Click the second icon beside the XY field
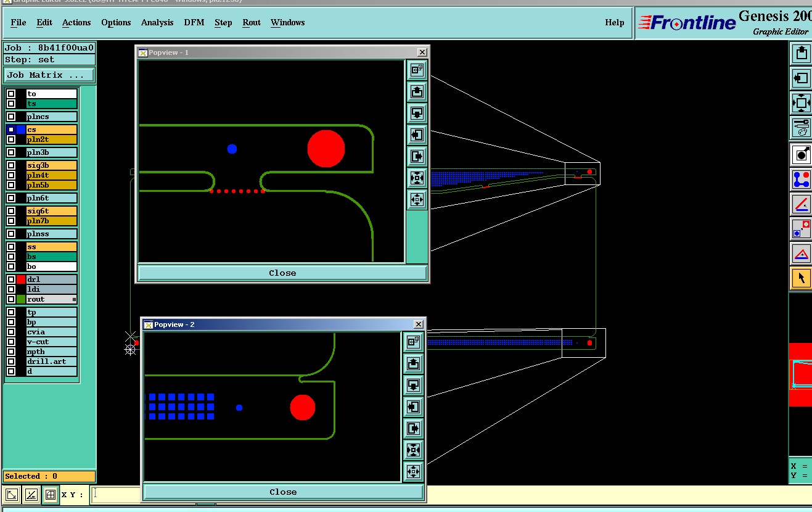Viewport: 812px width, 512px height. click(31, 495)
